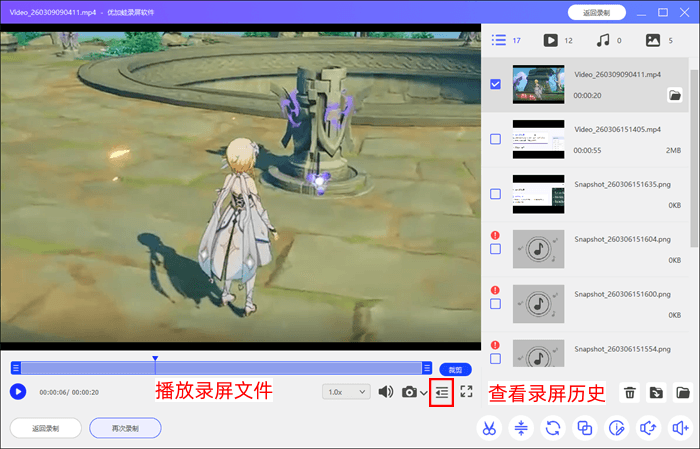Open the compress video tool

click(x=521, y=428)
